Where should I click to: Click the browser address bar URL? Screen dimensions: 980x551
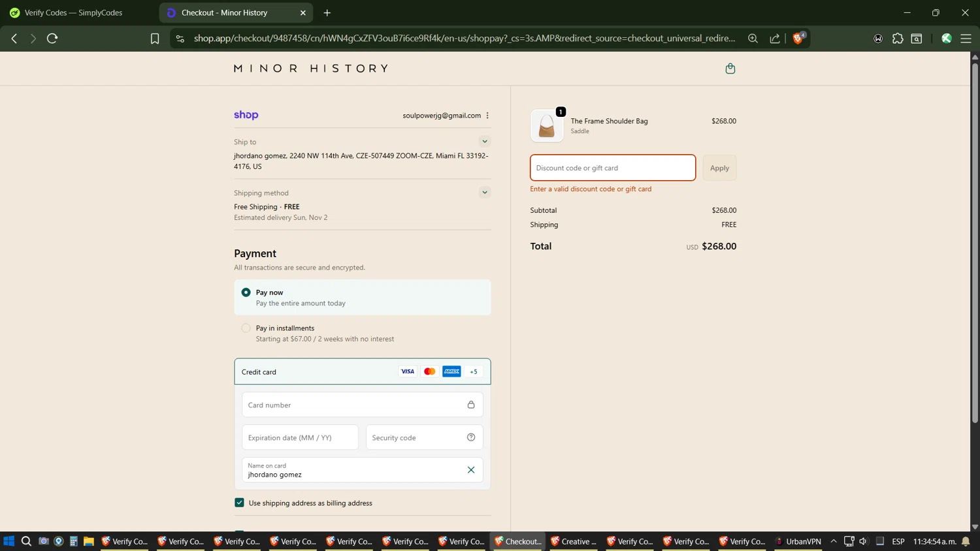(x=464, y=39)
